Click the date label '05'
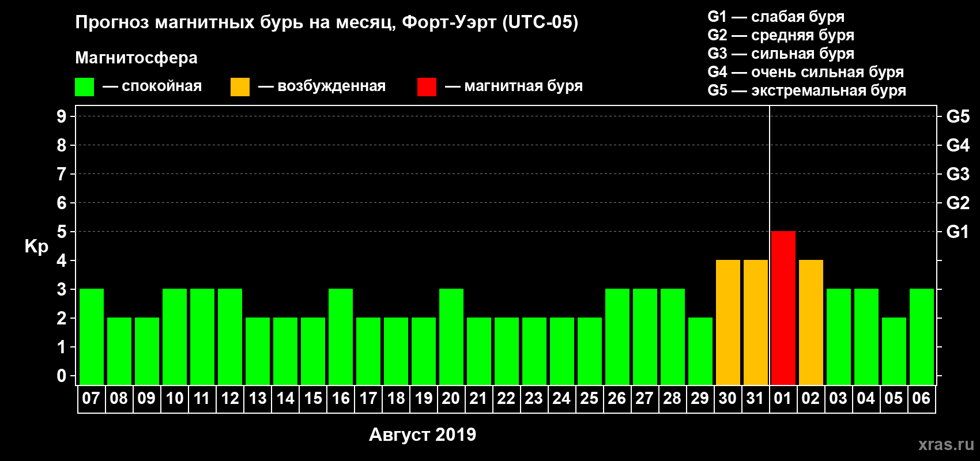Viewport: 980px width, 461px height. point(894,398)
